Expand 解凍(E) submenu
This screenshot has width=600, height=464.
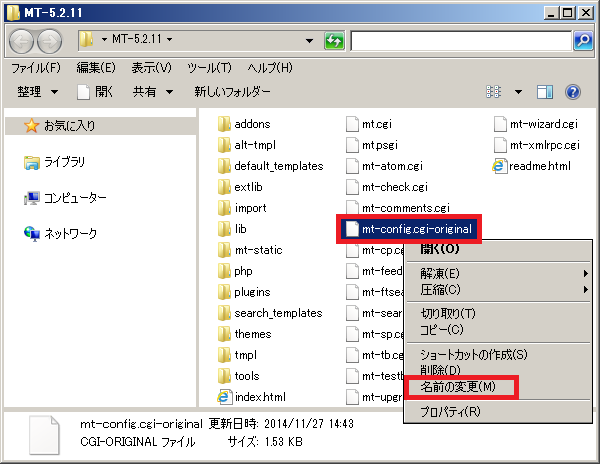[x=497, y=274]
